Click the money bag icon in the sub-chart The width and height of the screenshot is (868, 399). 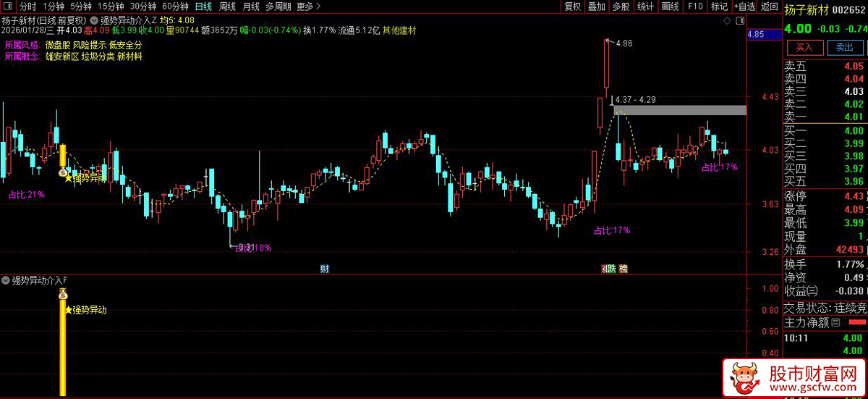(63, 294)
